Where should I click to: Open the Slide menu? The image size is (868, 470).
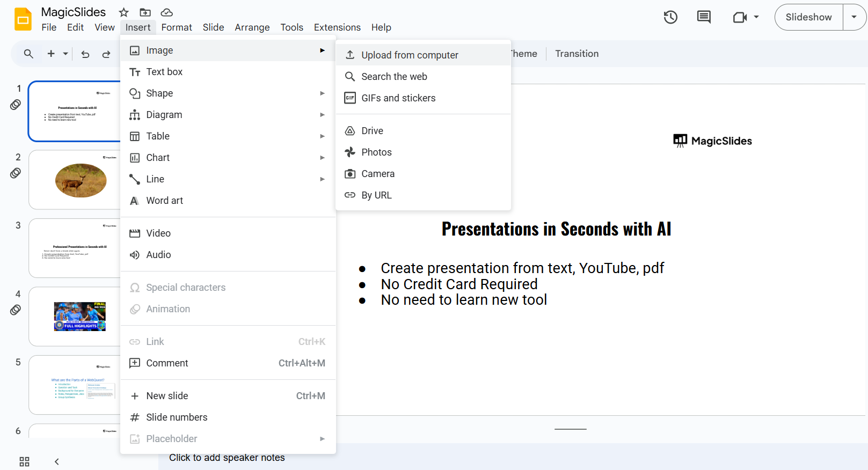coord(213,27)
